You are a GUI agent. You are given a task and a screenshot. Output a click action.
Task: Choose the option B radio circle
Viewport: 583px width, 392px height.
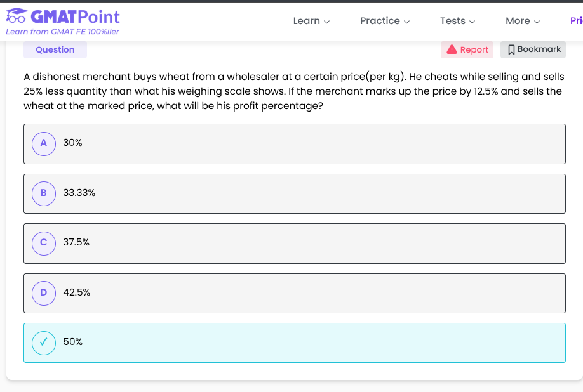click(44, 193)
